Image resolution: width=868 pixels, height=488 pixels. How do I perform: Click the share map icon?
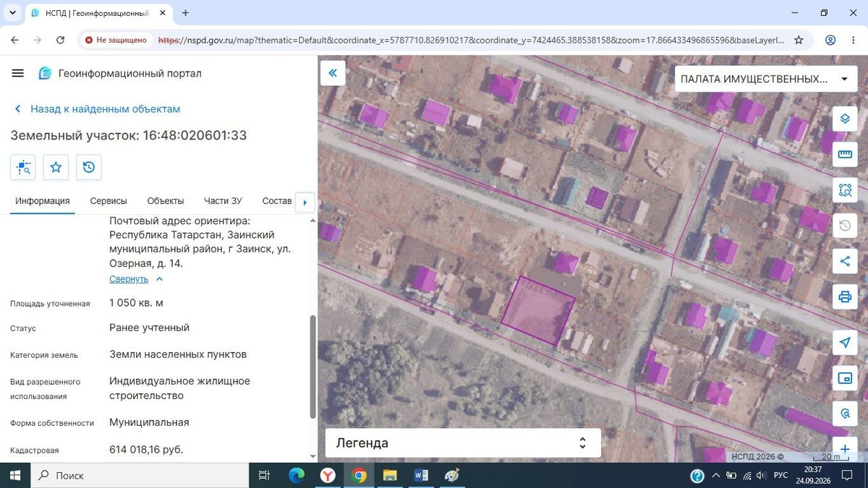pos(844,261)
